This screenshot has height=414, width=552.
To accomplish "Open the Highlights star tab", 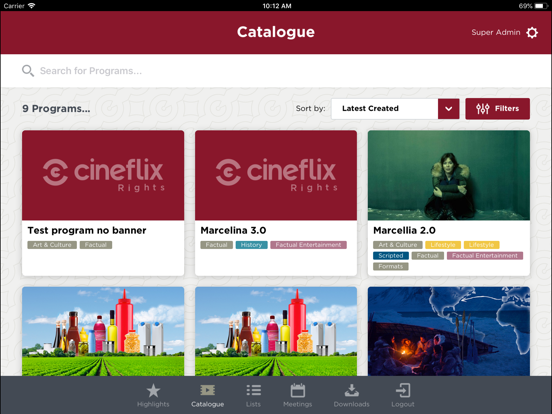I will (153, 391).
